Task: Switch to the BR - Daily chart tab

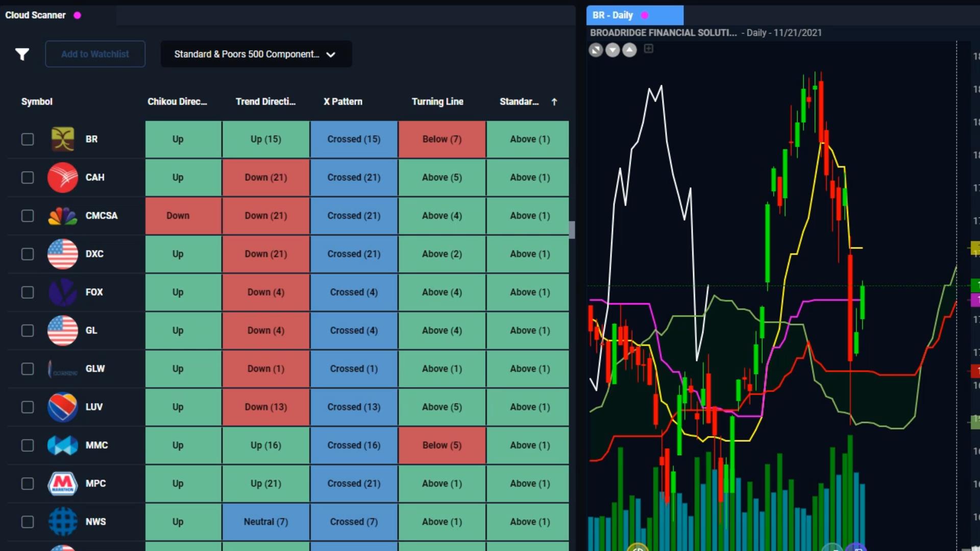Action: click(634, 15)
